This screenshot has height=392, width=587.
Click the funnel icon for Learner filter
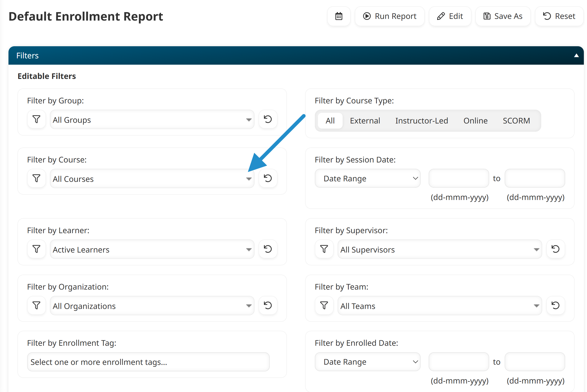point(37,249)
